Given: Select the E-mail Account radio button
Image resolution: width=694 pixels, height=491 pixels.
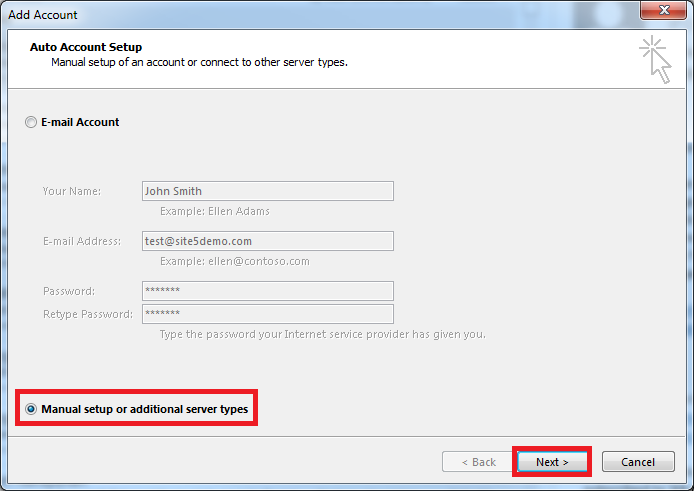Looking at the screenshot, I should pos(31,122).
